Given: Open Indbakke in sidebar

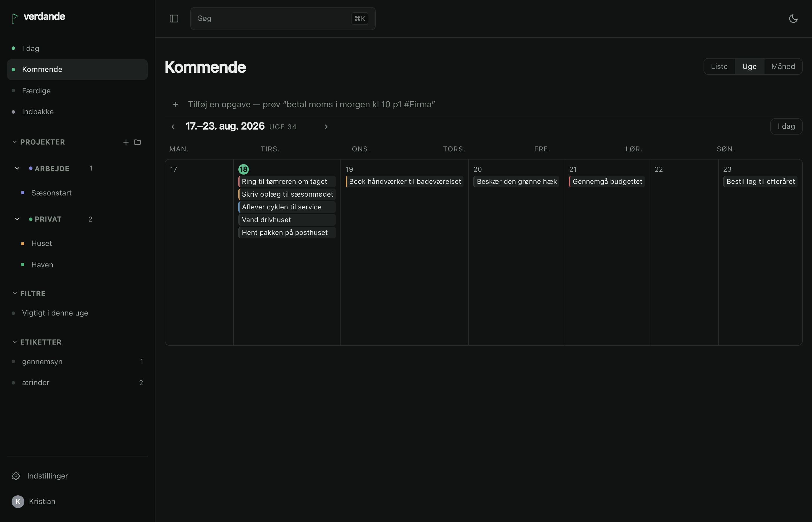Looking at the screenshot, I should pyautogui.click(x=77, y=112).
